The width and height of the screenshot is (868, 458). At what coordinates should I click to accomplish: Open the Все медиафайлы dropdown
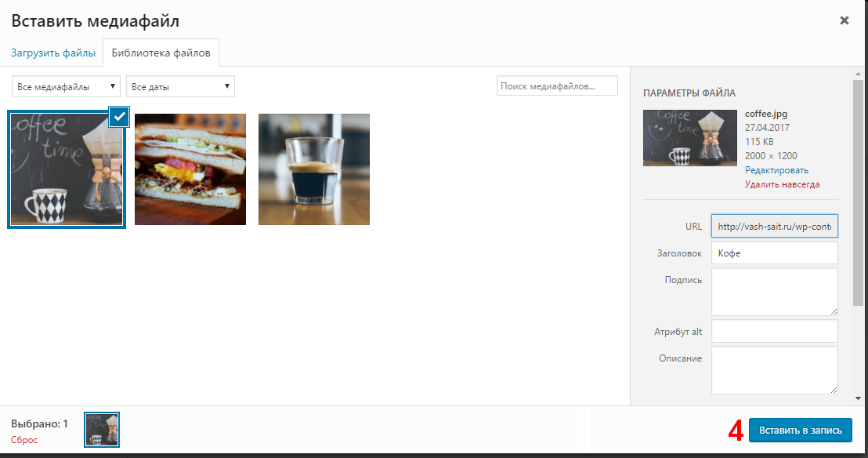point(66,86)
